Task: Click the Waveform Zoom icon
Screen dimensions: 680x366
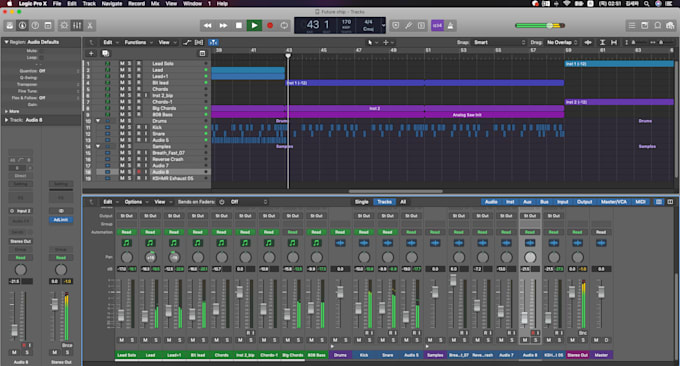Action: pos(588,42)
